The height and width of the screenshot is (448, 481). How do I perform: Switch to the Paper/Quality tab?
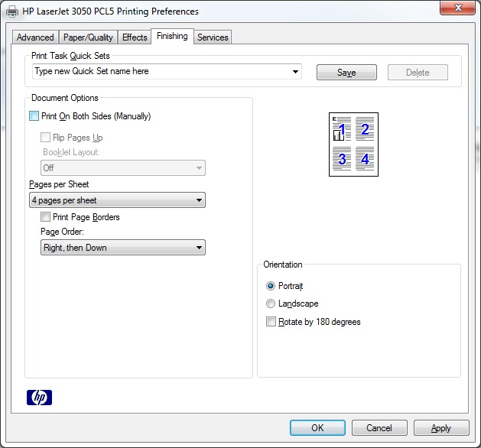(88, 37)
